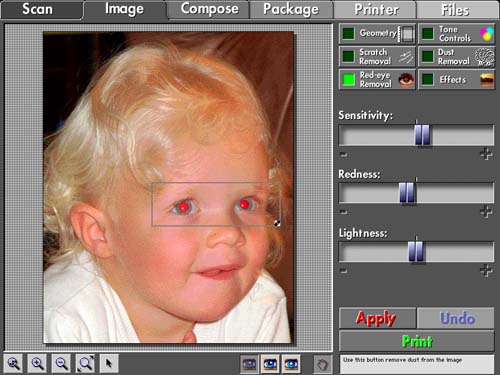The height and width of the screenshot is (375, 500).
Task: Click the Sensitivity slider handle
Action: pyautogui.click(x=422, y=135)
